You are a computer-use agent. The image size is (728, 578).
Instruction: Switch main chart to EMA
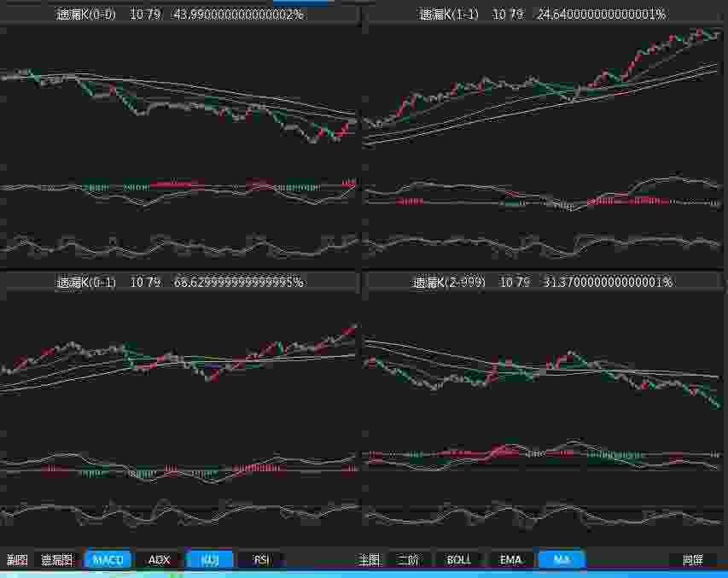point(510,560)
